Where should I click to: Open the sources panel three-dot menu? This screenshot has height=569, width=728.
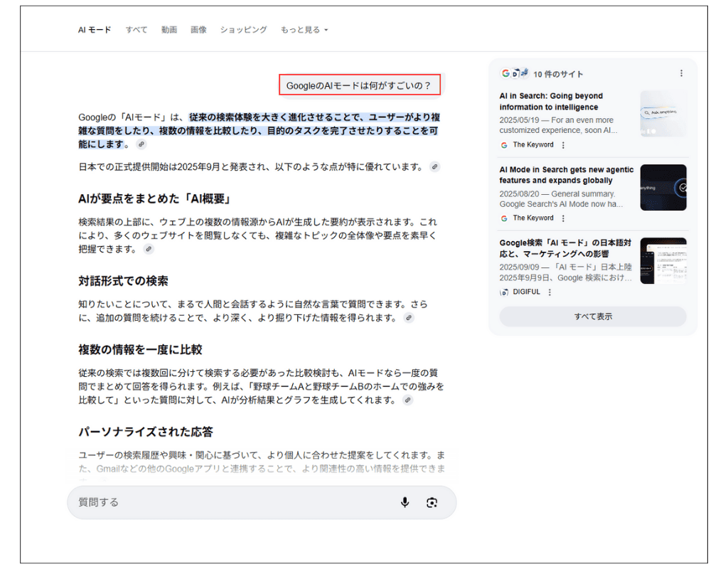pyautogui.click(x=681, y=73)
